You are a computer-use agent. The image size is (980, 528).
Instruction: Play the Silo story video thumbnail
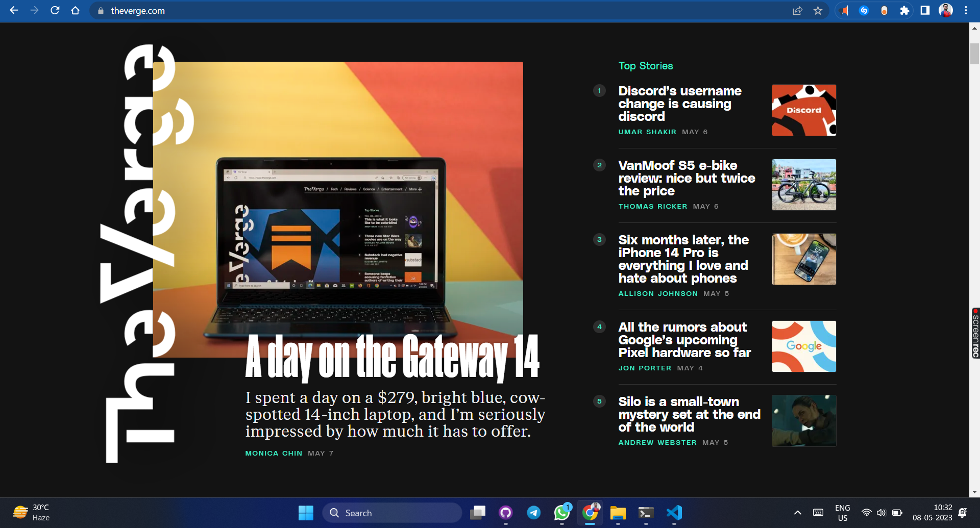tap(804, 421)
